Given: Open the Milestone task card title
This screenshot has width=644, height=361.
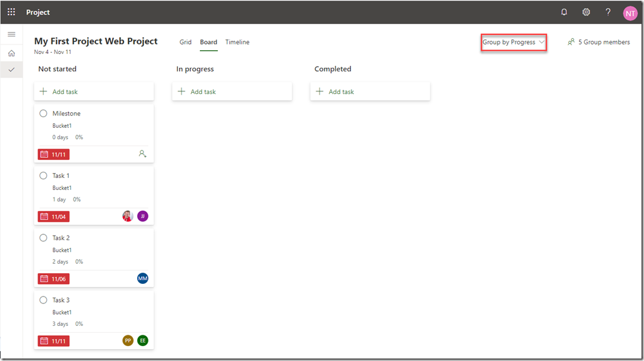Looking at the screenshot, I should click(x=66, y=113).
